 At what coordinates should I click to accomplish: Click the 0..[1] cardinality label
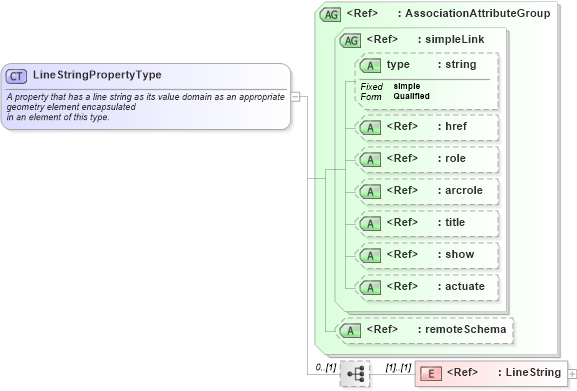(x=326, y=367)
